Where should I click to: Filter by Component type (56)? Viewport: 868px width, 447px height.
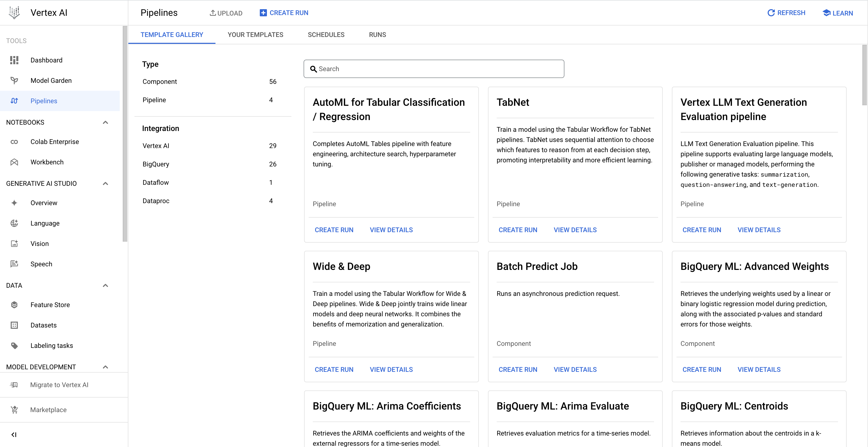pyautogui.click(x=159, y=82)
